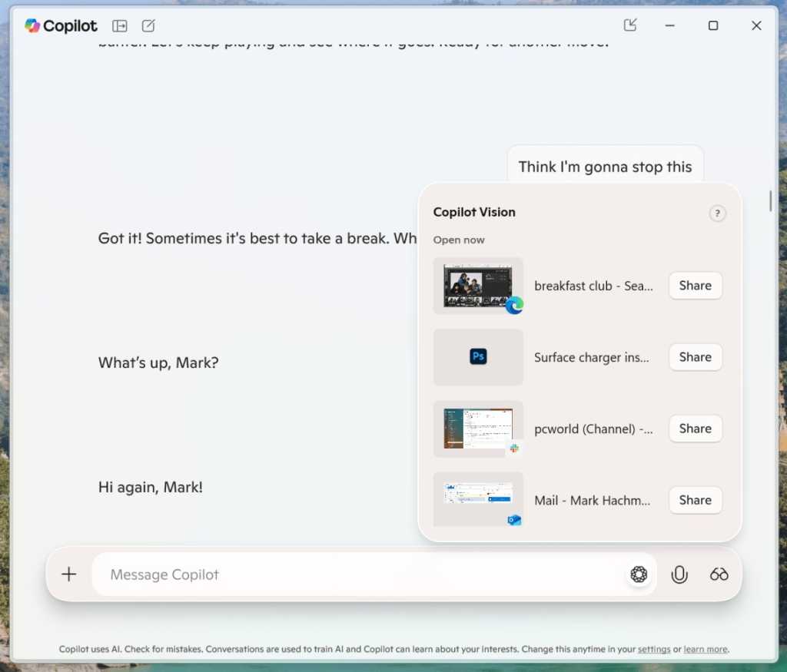Click the Copilot logo icon
Viewport: 787px width, 672px height.
[x=33, y=25]
